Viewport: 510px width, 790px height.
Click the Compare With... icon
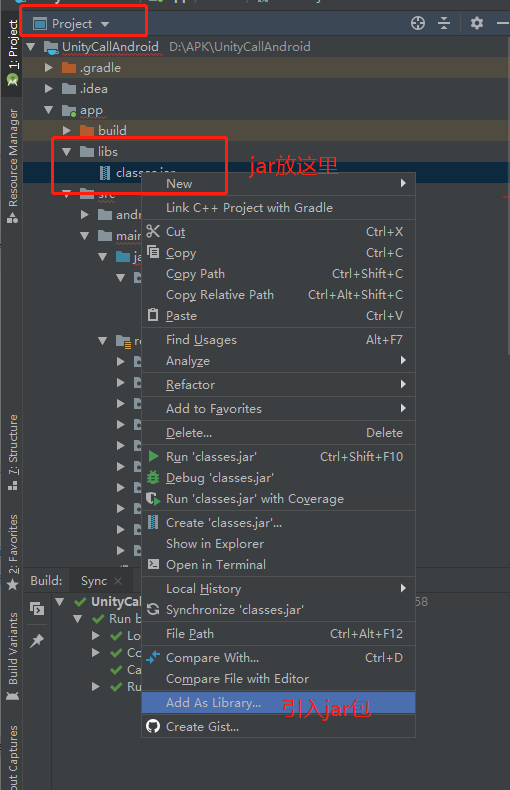(153, 657)
